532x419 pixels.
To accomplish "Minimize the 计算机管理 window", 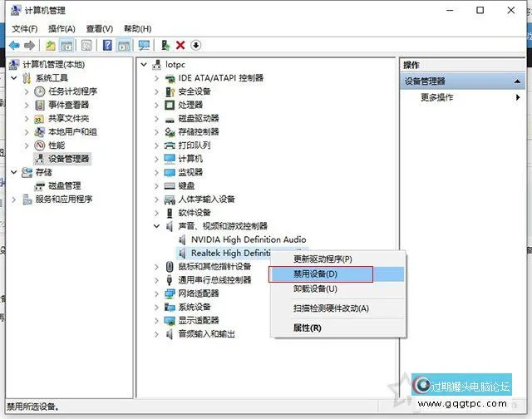I will 450,11.
